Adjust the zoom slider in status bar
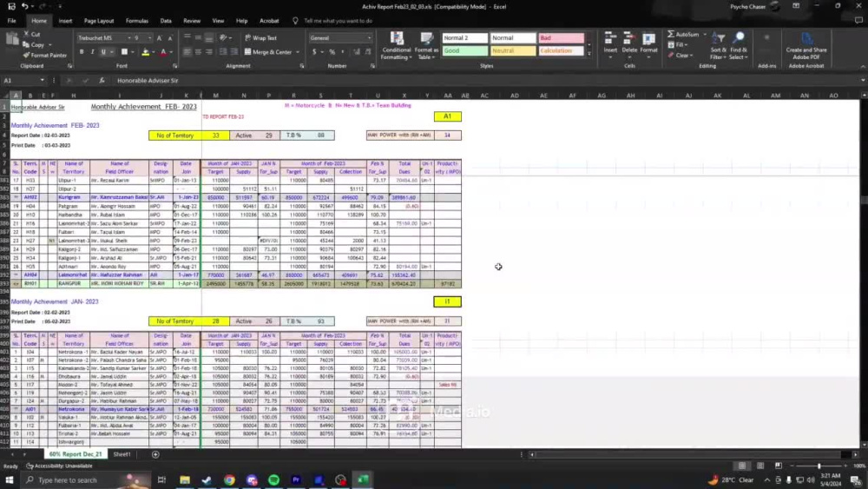 click(819, 466)
